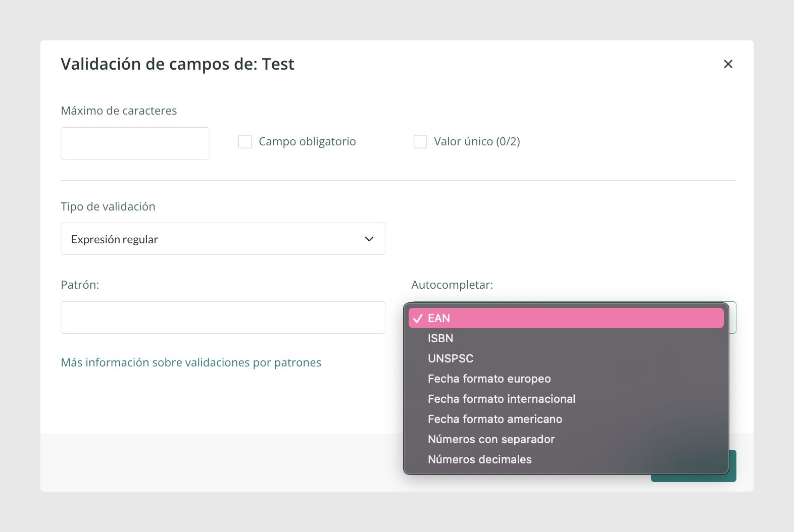This screenshot has width=794, height=532.
Task: Click the chevron arrow on Tipo de validación
Action: (369, 239)
